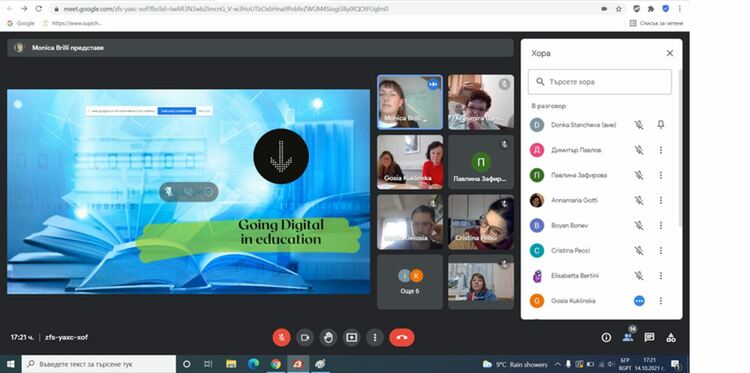
Task: Open more options for Павлина Зафирова
Action: pyautogui.click(x=661, y=175)
